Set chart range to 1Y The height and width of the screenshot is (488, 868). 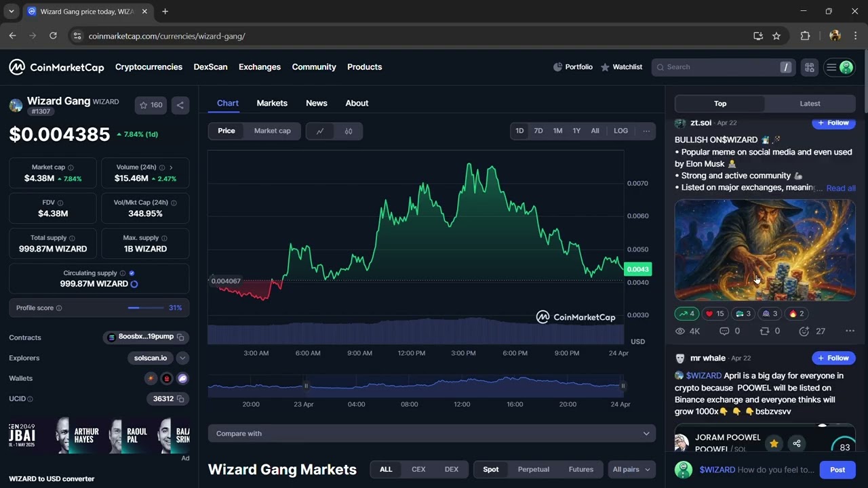pyautogui.click(x=576, y=131)
